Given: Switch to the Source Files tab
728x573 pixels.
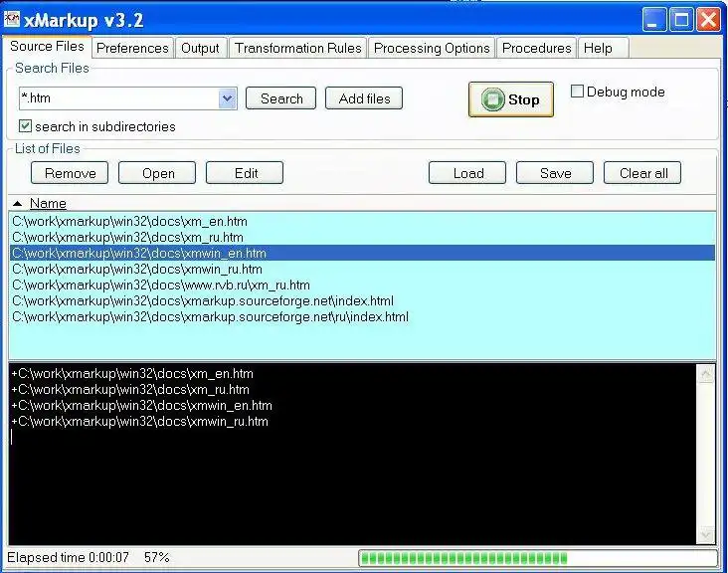Looking at the screenshot, I should click(x=47, y=47).
